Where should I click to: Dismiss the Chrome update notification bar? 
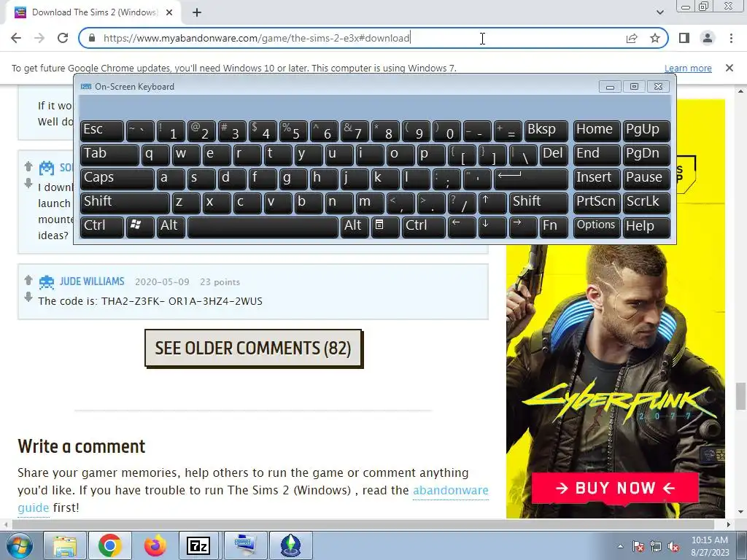(x=729, y=68)
